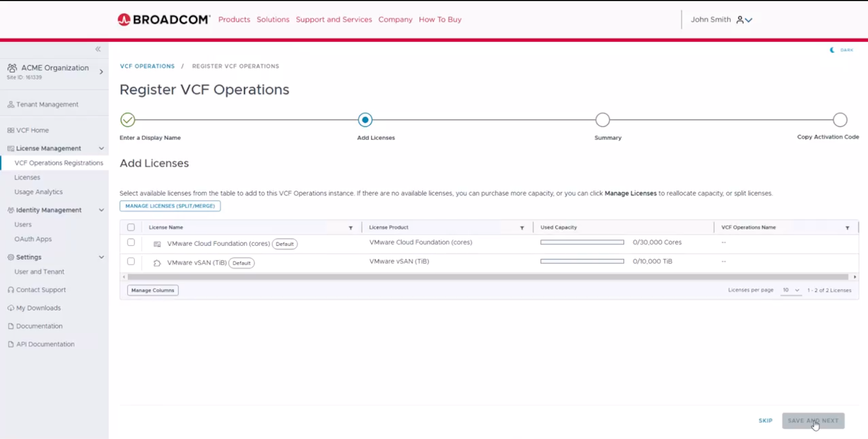Open Company menu

395,20
